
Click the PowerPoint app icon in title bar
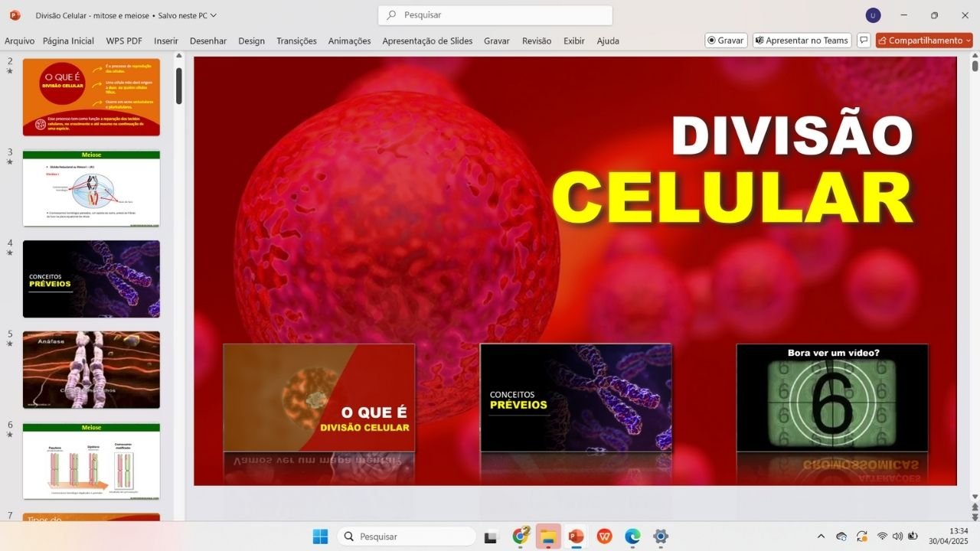[x=15, y=15]
